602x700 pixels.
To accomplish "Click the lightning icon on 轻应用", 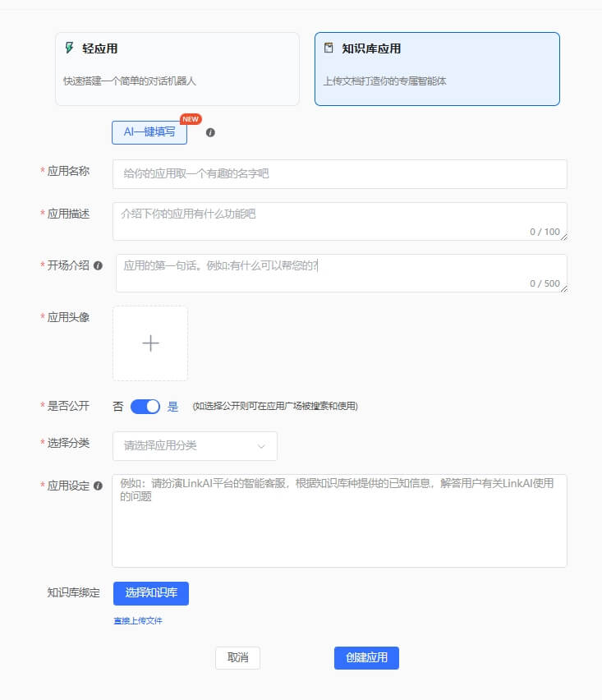I will [69, 48].
